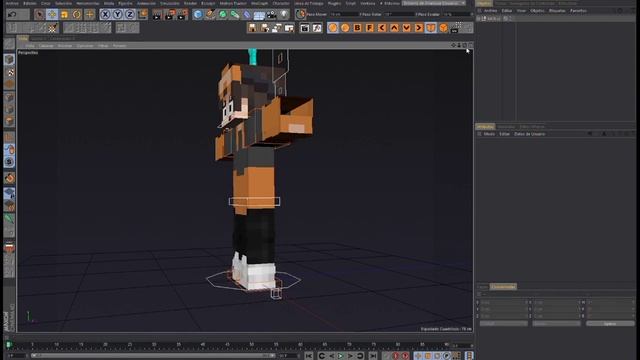Open Render Settings icon
Screen dimensions: 640x360
(x=182, y=14)
